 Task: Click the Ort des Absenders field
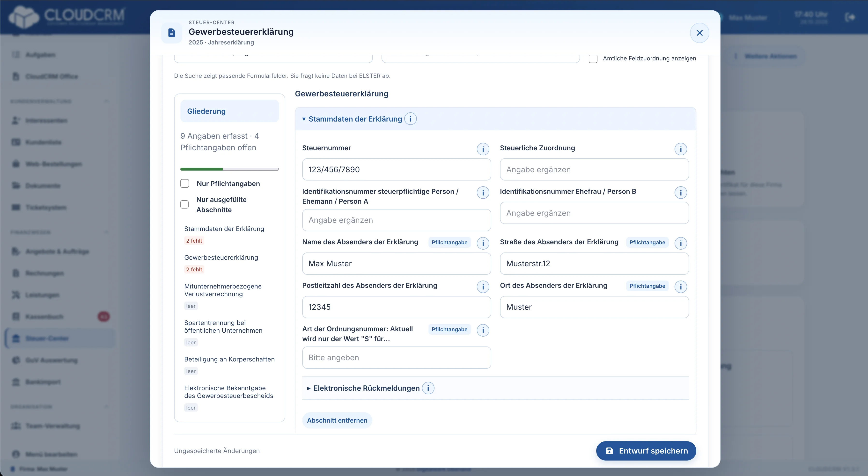[x=594, y=307]
